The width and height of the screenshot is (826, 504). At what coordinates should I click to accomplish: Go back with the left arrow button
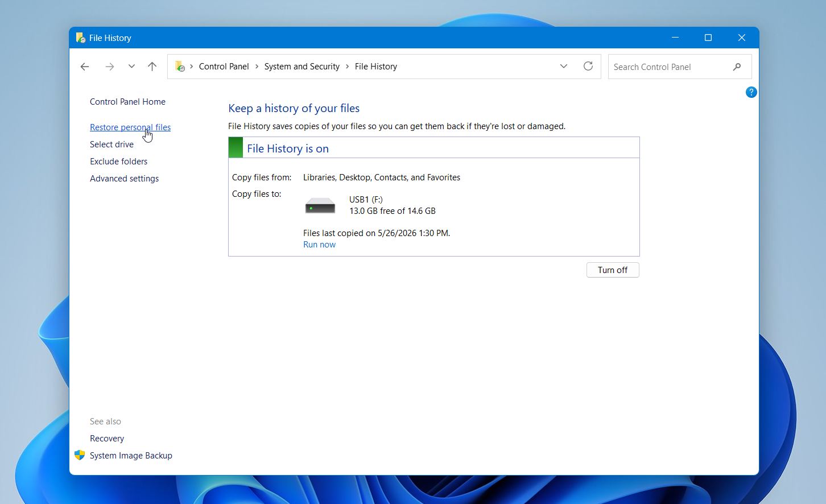click(x=85, y=67)
